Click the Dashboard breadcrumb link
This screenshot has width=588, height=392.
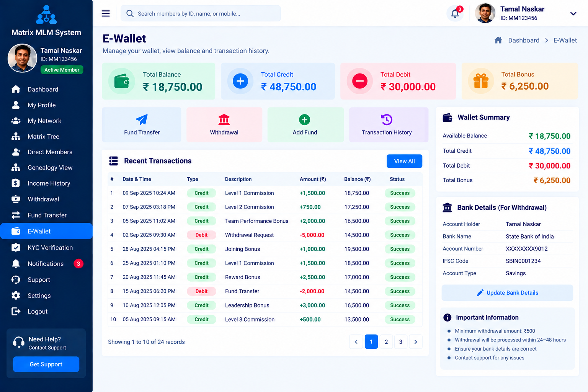pos(524,40)
